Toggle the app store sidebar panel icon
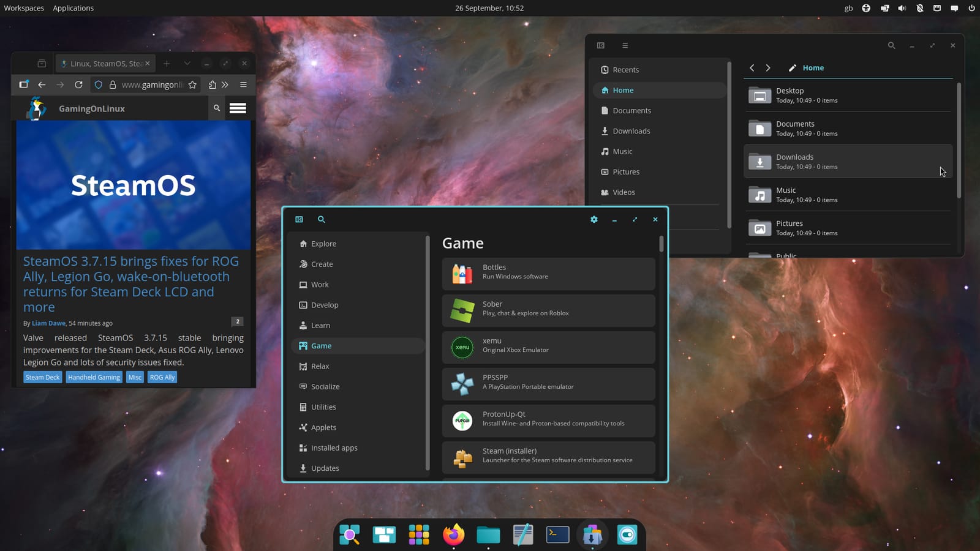Image resolution: width=980 pixels, height=551 pixels. (x=299, y=219)
